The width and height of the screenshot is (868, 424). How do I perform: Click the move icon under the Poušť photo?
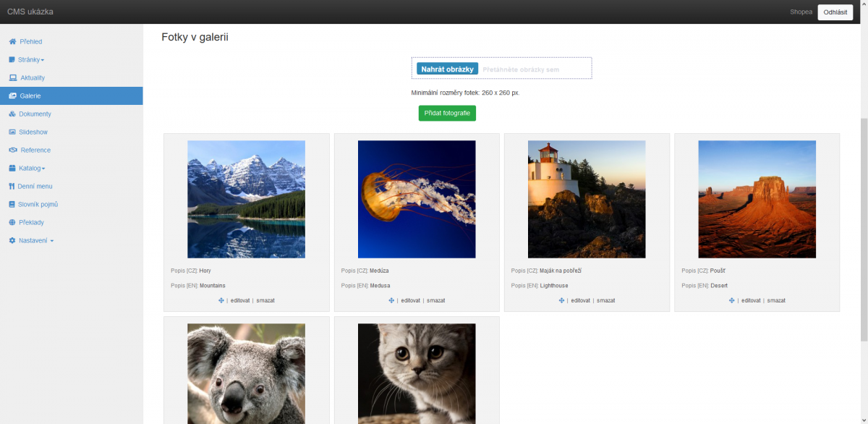732,300
